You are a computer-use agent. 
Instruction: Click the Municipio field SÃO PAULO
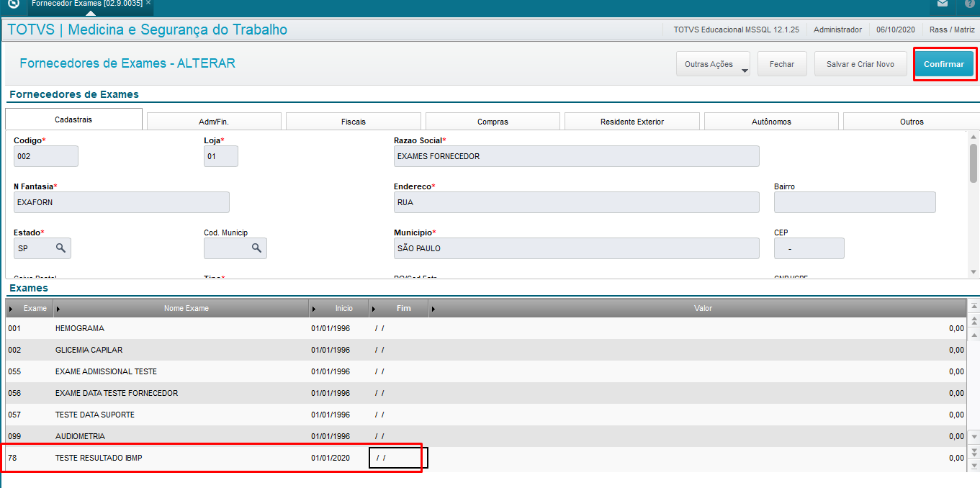[577, 248]
